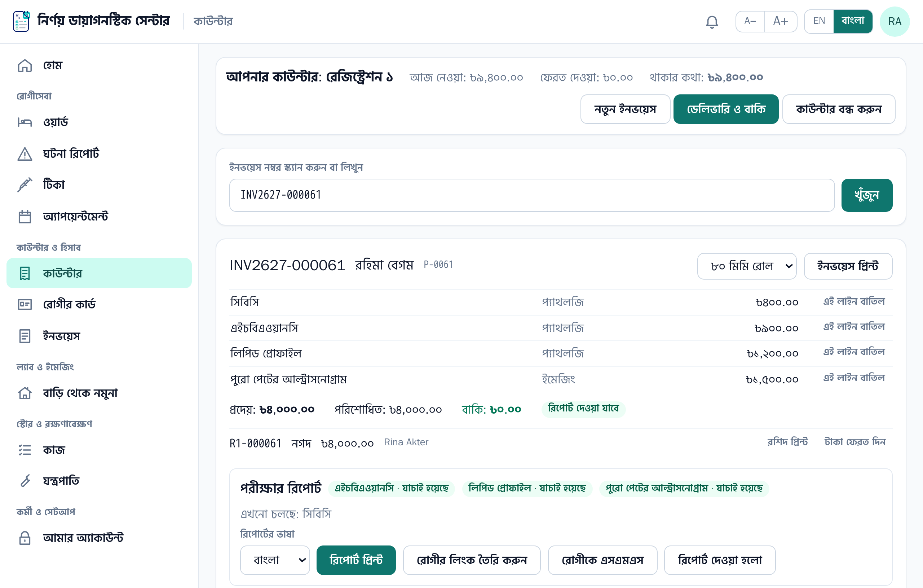Decrease font size with A−
This screenshot has width=923, height=588.
coord(750,21)
